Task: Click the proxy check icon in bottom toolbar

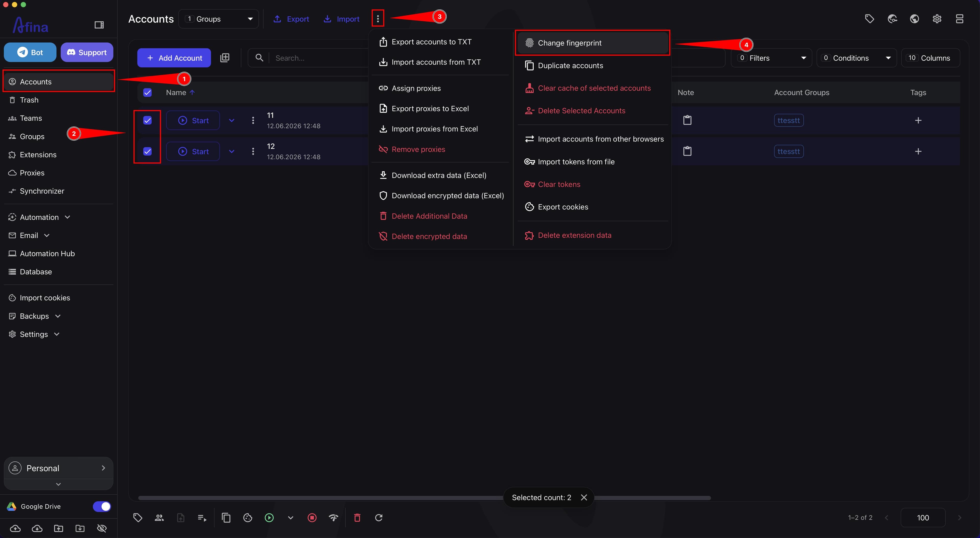Action: pyautogui.click(x=333, y=517)
